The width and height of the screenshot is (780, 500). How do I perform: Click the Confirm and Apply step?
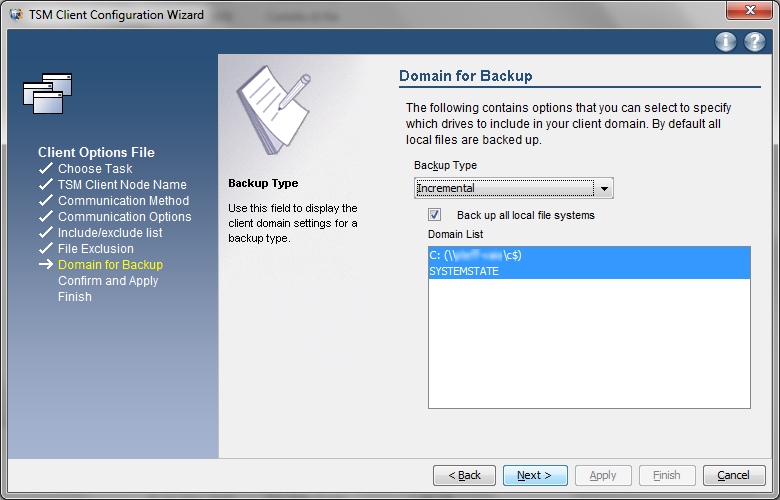pos(108,281)
